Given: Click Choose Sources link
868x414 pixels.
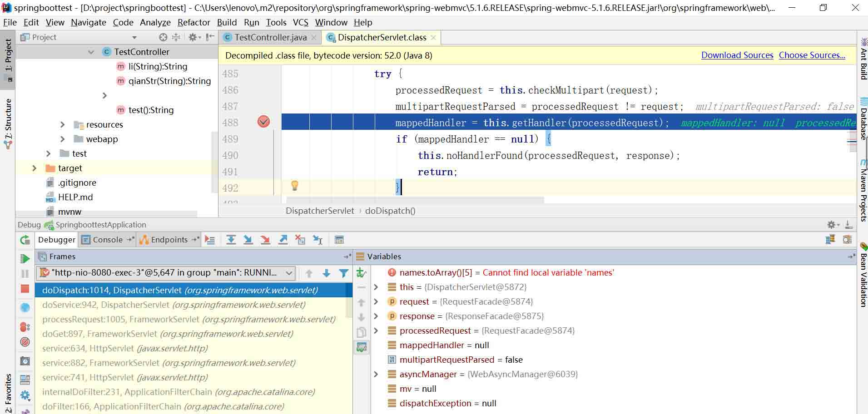Looking at the screenshot, I should point(812,55).
